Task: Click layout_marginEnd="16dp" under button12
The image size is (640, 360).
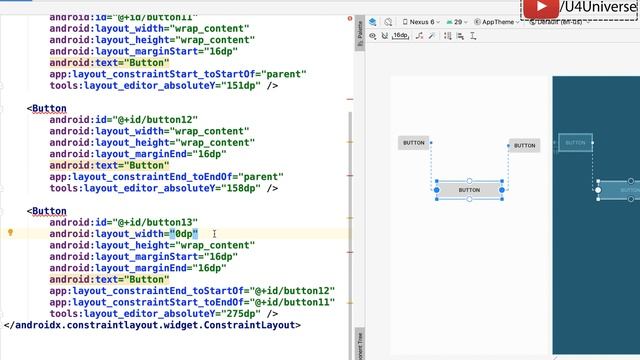Action: click(138, 154)
